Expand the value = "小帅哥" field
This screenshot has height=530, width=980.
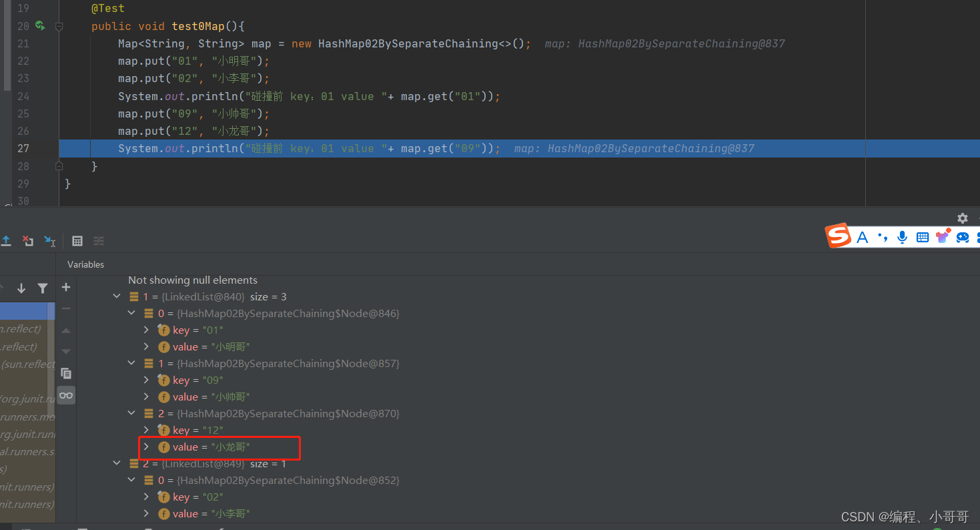click(147, 396)
